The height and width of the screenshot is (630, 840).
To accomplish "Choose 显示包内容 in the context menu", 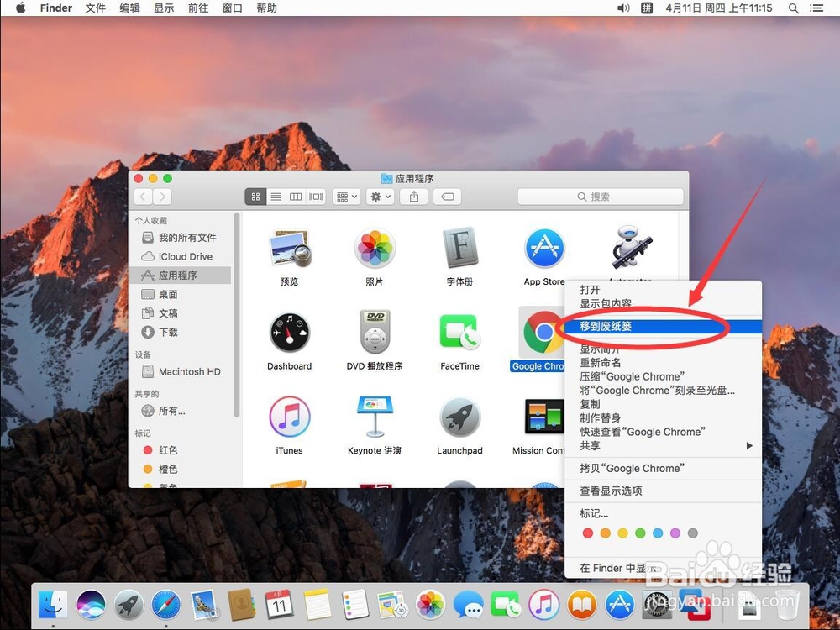I will (x=664, y=303).
